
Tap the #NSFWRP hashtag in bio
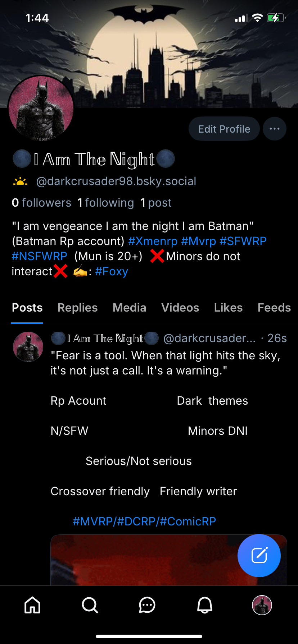click(39, 256)
